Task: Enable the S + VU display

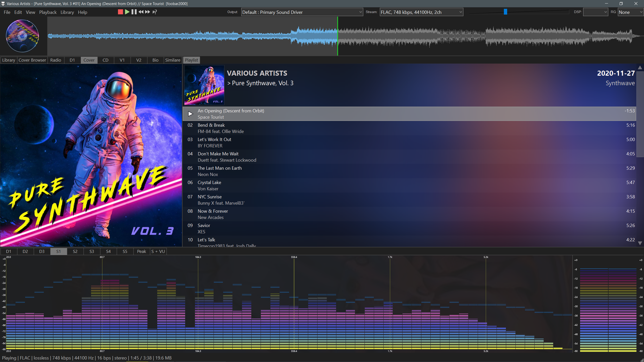Action: tap(158, 251)
